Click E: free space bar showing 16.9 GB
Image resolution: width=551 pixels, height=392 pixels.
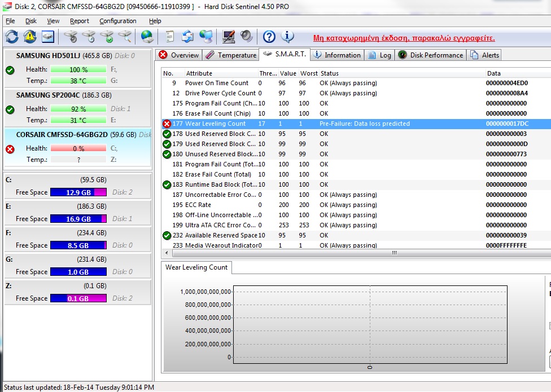click(x=78, y=219)
